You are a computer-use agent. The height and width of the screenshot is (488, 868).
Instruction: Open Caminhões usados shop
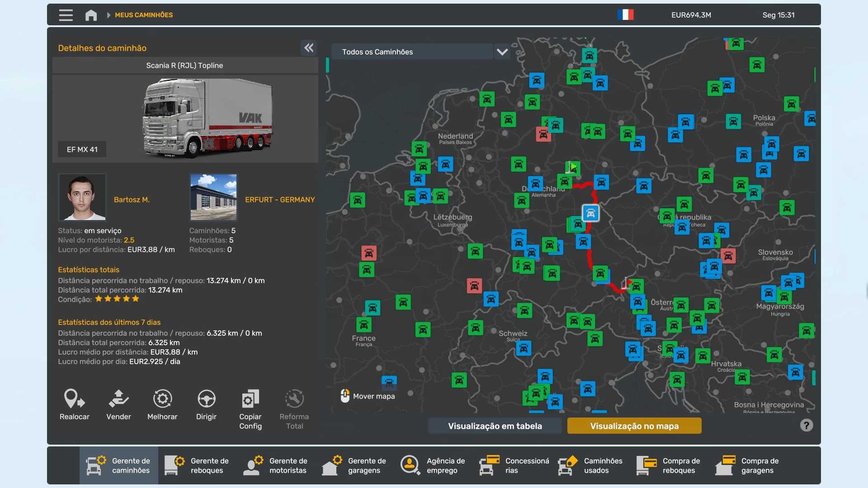click(x=590, y=465)
